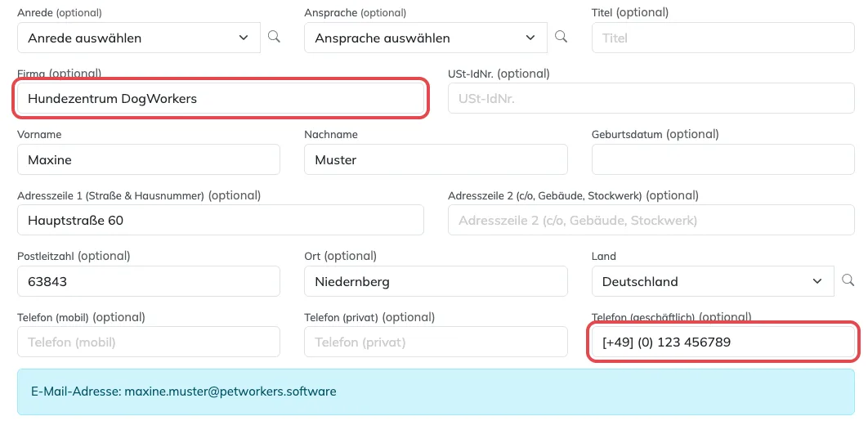Edit the Telefon (geschäftlich) number field
The image size is (868, 443).
coord(723,342)
